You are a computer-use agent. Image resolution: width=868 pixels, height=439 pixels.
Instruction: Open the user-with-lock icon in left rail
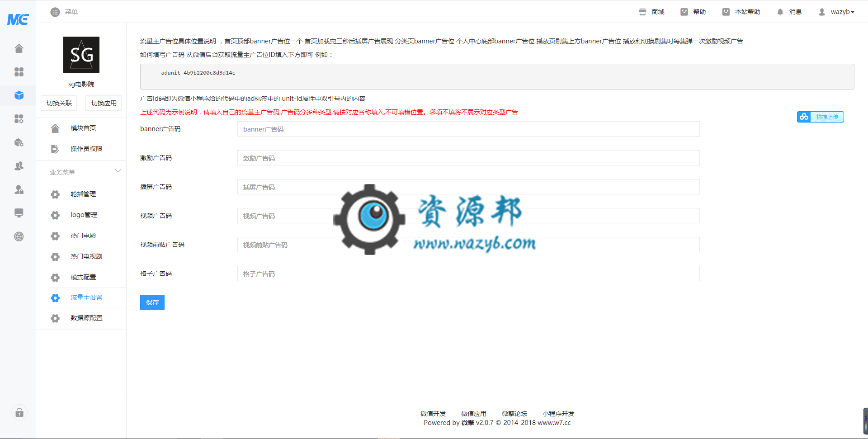coord(19,189)
